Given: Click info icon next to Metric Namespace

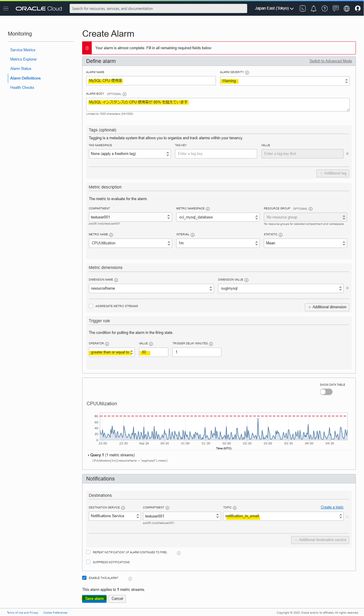Looking at the screenshot, I should pos(208,209).
